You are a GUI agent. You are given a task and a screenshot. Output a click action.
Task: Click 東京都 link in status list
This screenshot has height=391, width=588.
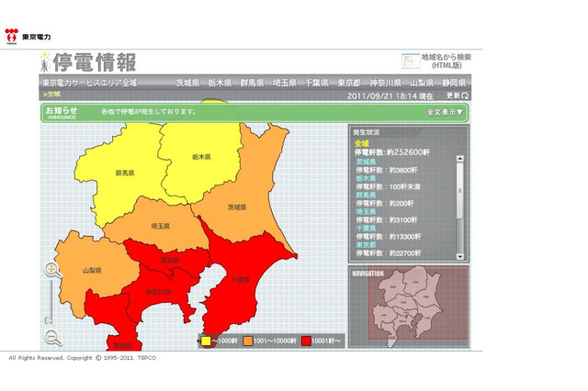(366, 244)
